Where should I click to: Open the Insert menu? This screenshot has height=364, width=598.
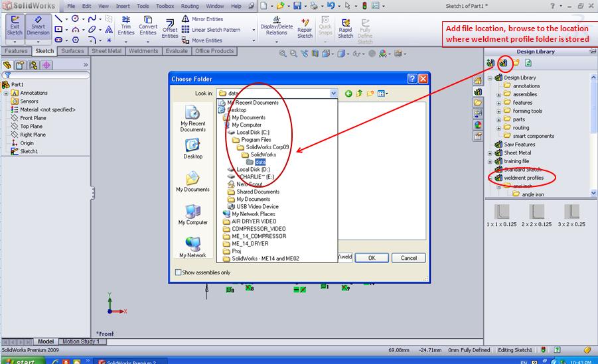tap(123, 6)
